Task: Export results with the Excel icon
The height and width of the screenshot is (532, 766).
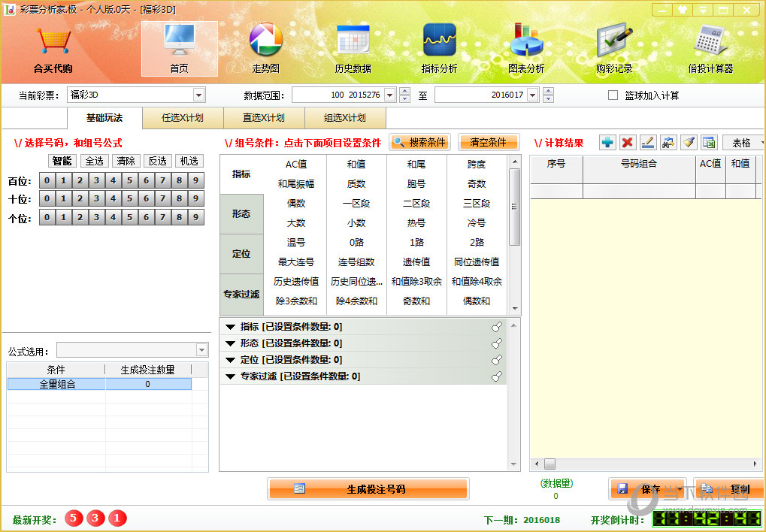Action: pos(708,142)
